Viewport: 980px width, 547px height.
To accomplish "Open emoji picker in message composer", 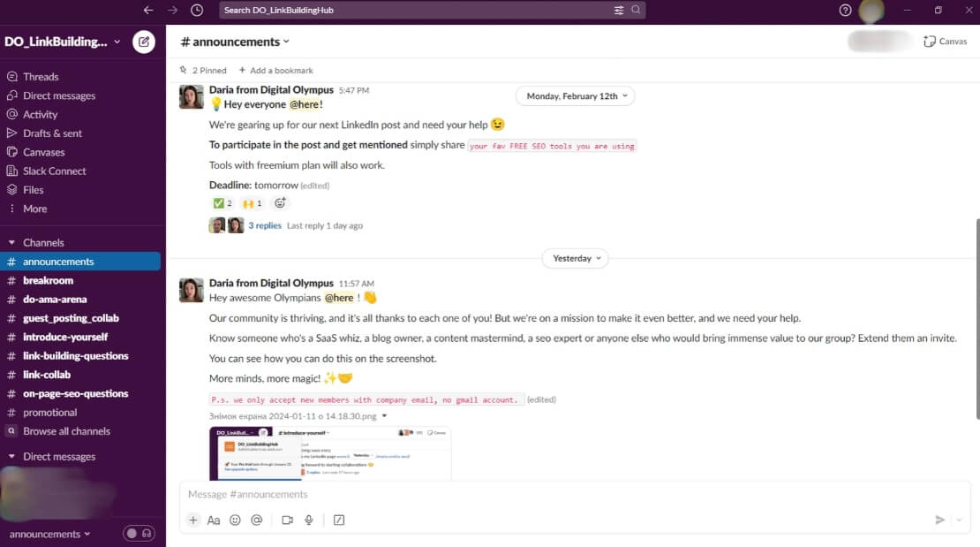I will [235, 520].
